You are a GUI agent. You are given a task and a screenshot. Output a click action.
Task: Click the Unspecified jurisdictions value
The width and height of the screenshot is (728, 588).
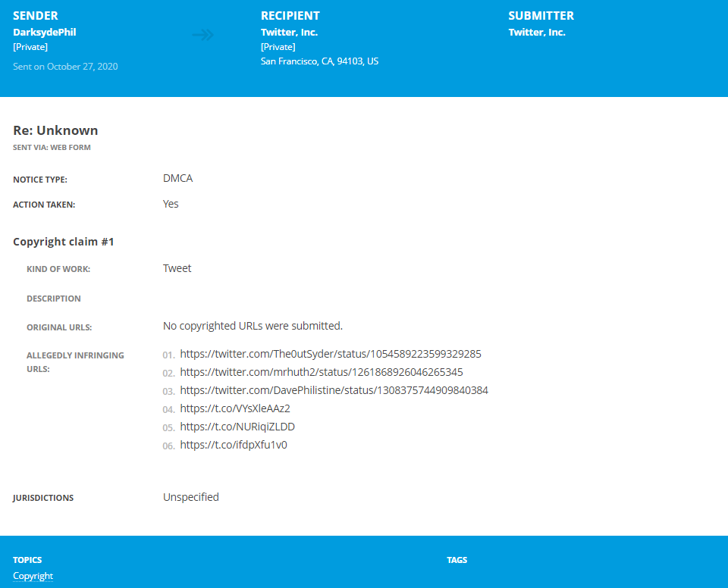coord(191,497)
